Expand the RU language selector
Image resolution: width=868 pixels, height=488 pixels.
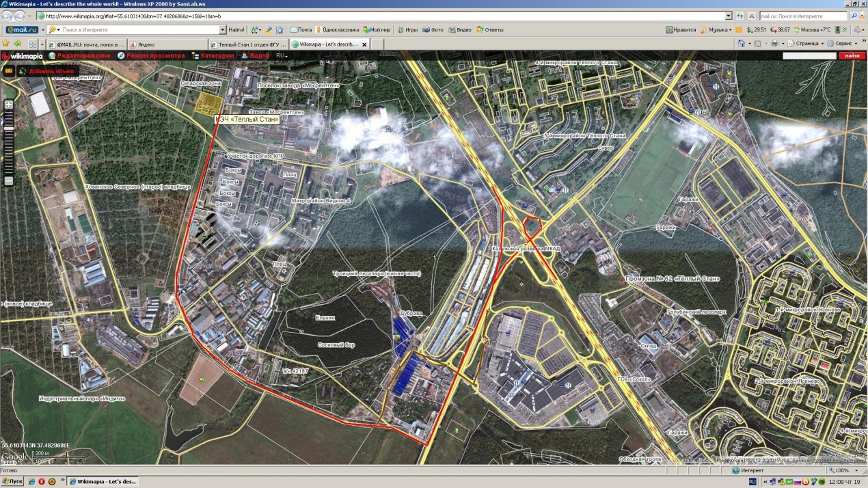282,55
